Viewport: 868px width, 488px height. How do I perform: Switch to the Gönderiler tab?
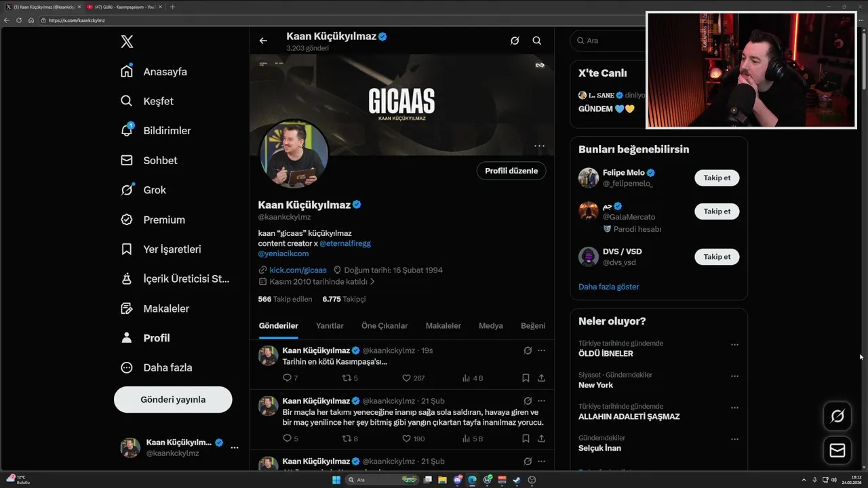tap(279, 326)
